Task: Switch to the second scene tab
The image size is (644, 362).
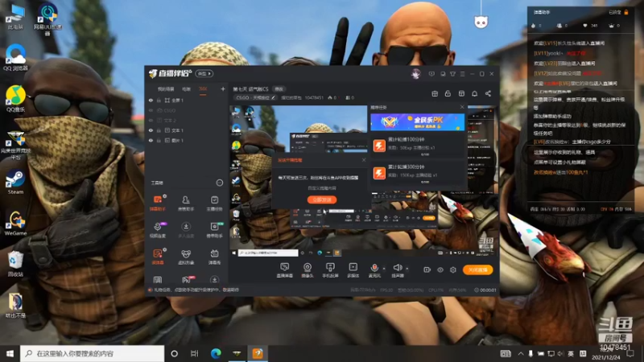Action: [187, 88]
